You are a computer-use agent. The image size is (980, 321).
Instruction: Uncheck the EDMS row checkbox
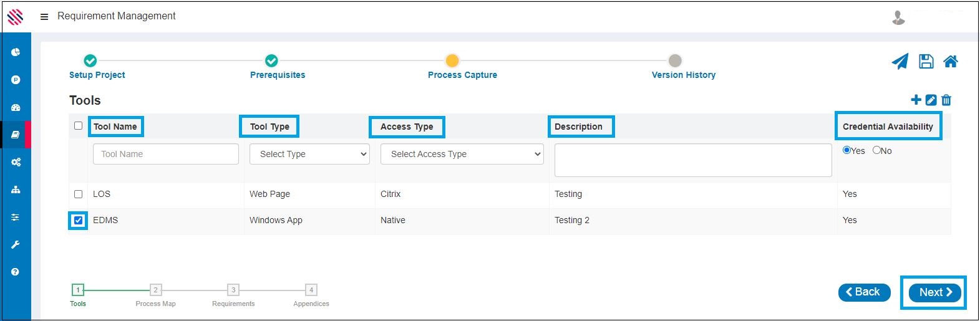pyautogui.click(x=78, y=220)
